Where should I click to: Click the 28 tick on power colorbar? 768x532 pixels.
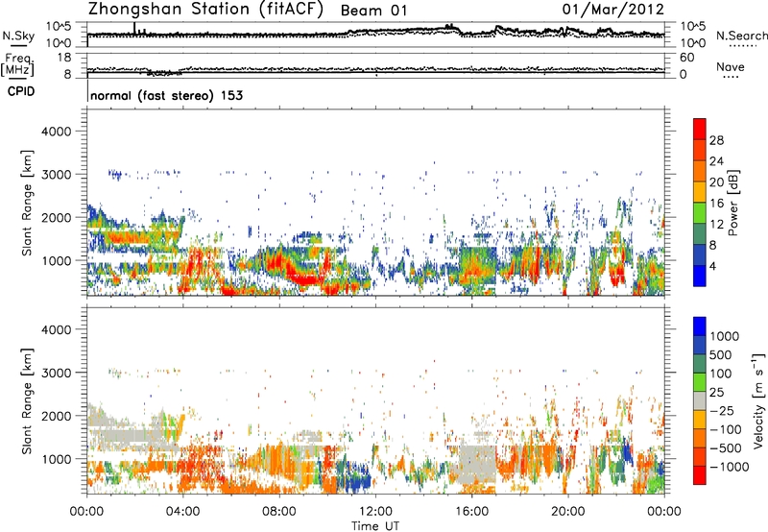coord(716,140)
